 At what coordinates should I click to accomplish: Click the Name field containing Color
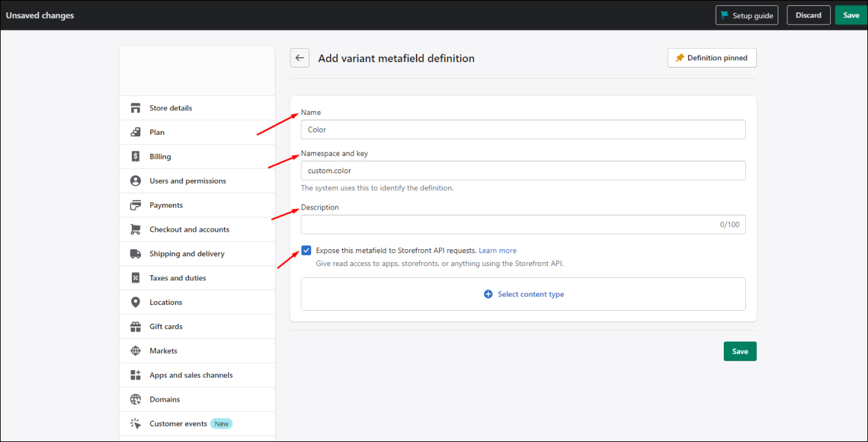coord(523,130)
